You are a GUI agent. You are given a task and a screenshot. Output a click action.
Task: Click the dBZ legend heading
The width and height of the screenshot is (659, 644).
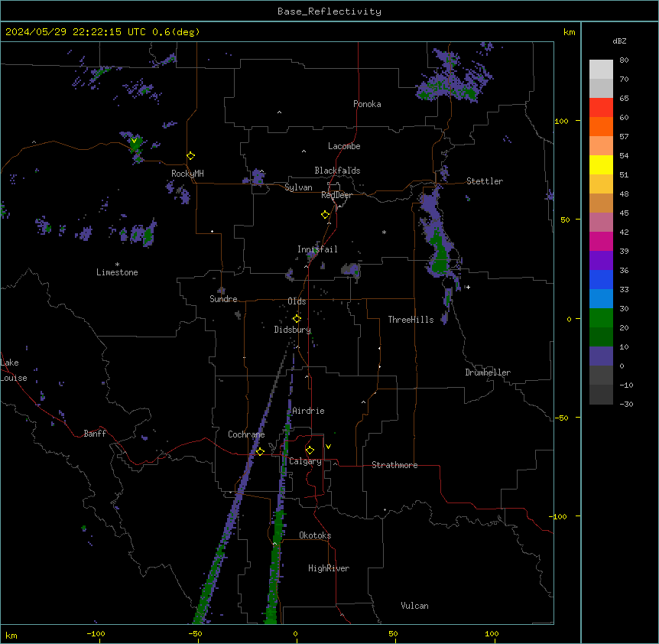point(619,41)
